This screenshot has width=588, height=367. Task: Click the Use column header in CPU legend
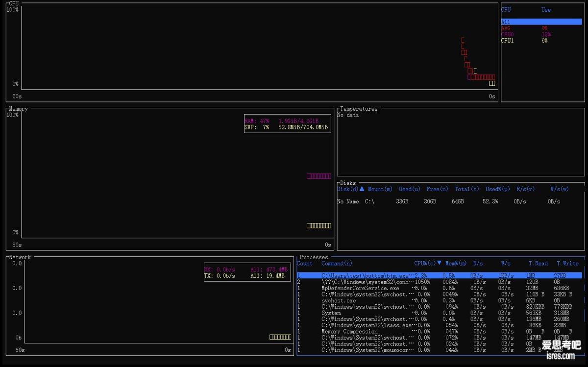(x=546, y=10)
